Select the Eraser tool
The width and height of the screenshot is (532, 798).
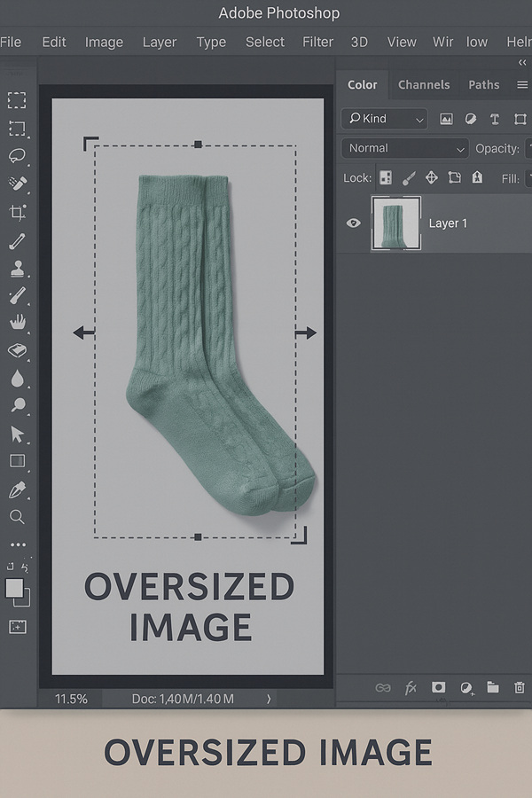[x=18, y=350]
